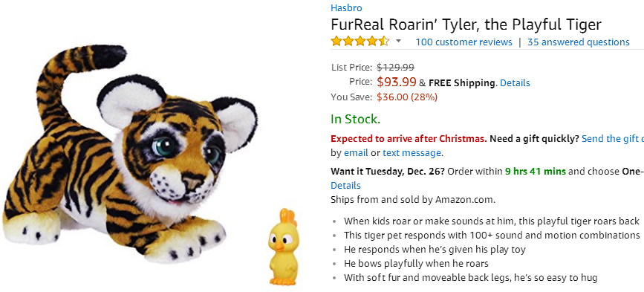644x292 pixels.
Task: Click the green In Stock status
Action: (355, 119)
